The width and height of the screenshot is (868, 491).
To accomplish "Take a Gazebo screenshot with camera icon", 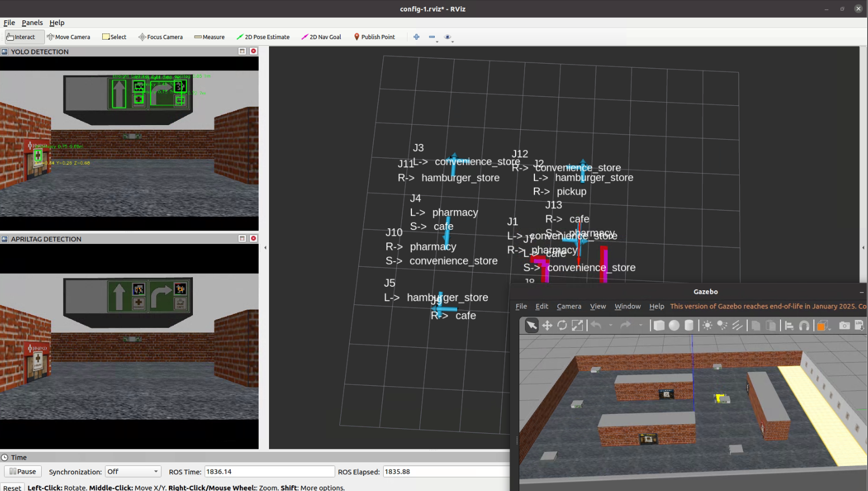I will (x=844, y=326).
